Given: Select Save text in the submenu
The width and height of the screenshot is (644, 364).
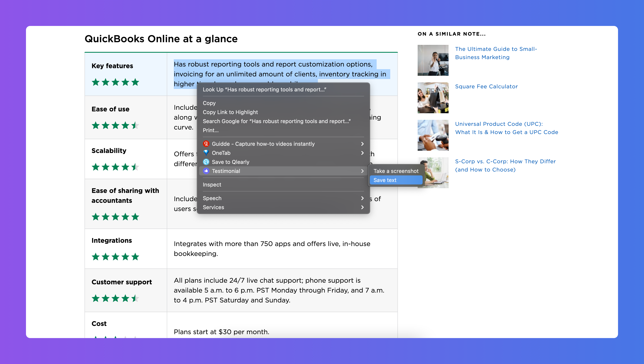Looking at the screenshot, I should pyautogui.click(x=396, y=180).
